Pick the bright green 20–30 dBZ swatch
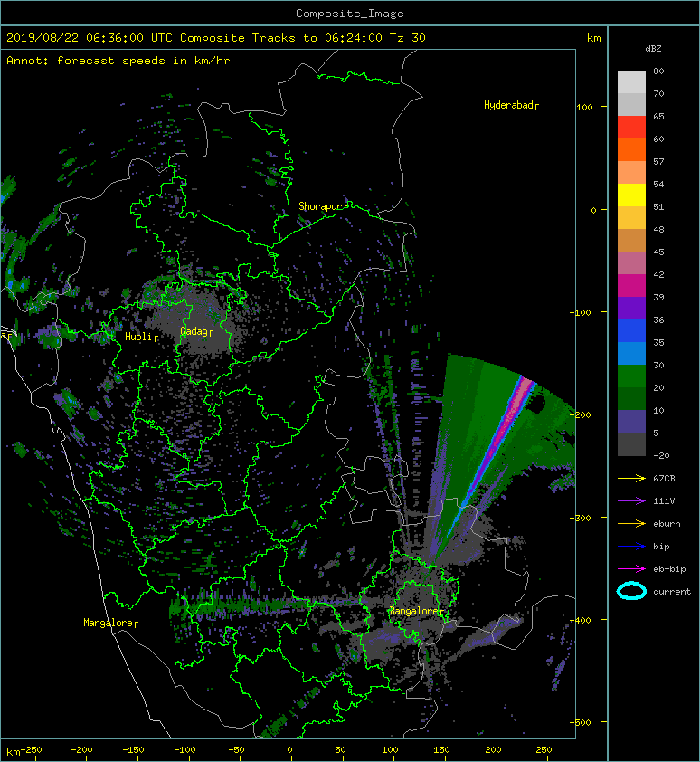The image size is (700, 762). (631, 376)
